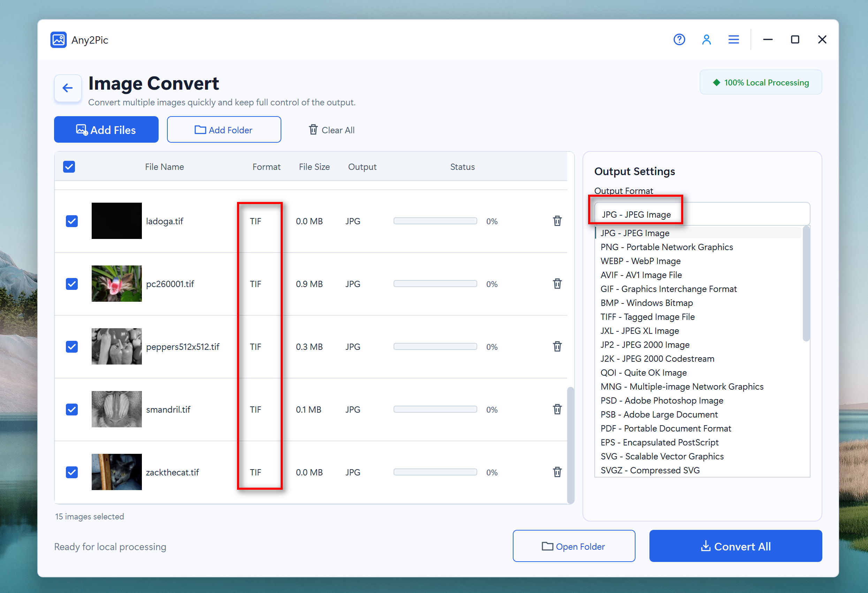Uncheck the pc260001.tif checkbox
The height and width of the screenshot is (593, 868).
(72, 284)
